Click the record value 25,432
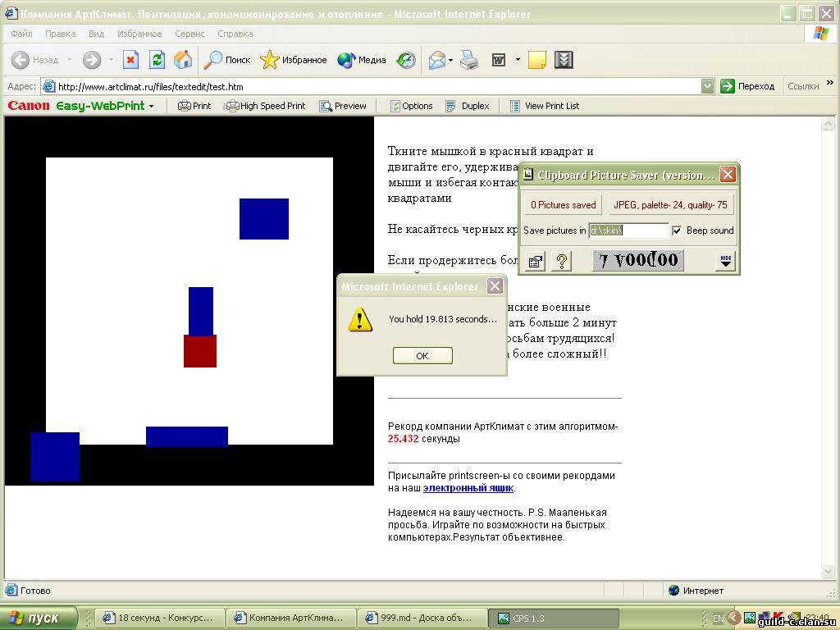Screen dimensions: 840x630 pyautogui.click(x=403, y=439)
